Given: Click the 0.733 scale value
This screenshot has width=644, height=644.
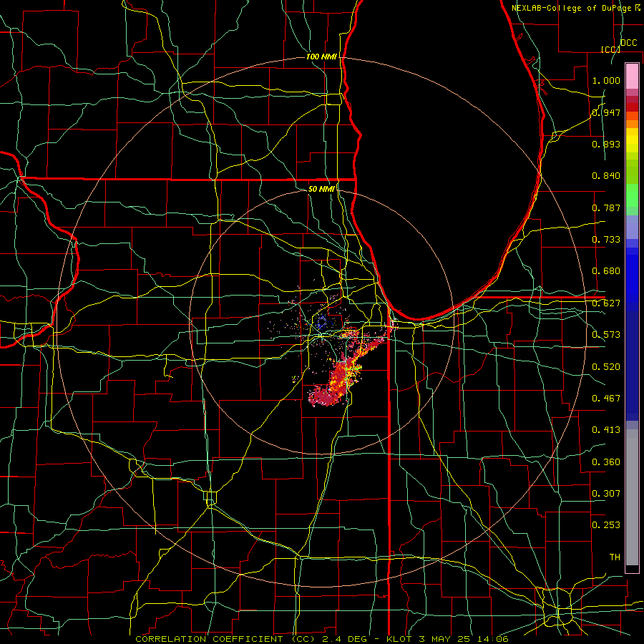Looking at the screenshot, I should pos(606,240).
